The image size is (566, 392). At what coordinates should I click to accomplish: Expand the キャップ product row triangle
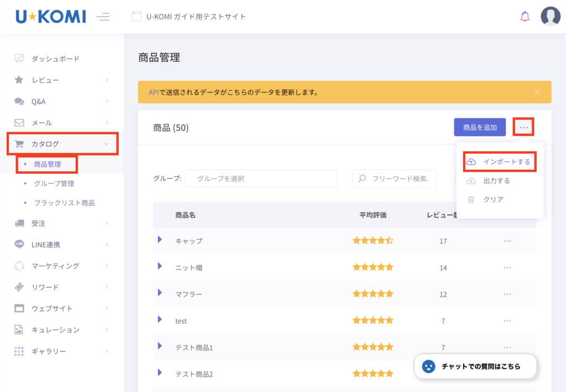point(160,240)
